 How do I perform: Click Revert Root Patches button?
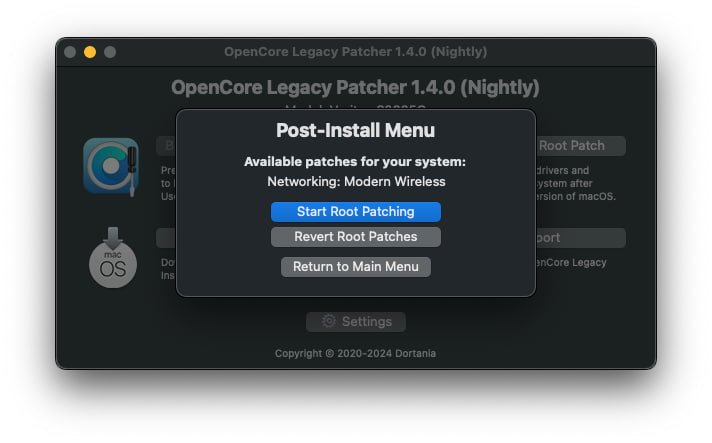(x=356, y=237)
